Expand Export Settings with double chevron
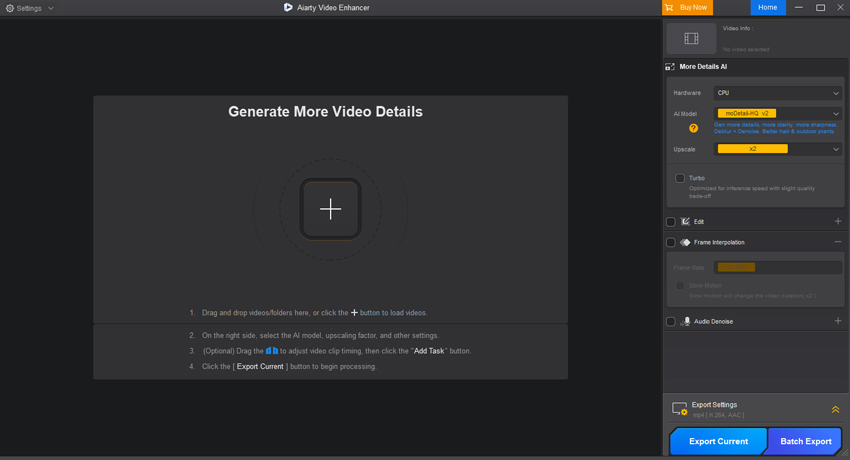 pyautogui.click(x=835, y=410)
